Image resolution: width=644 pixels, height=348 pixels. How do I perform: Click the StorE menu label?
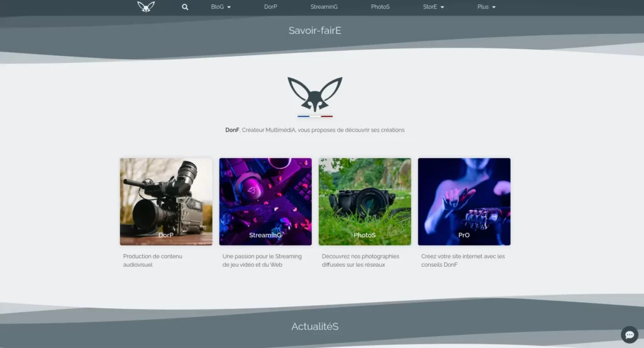click(430, 7)
